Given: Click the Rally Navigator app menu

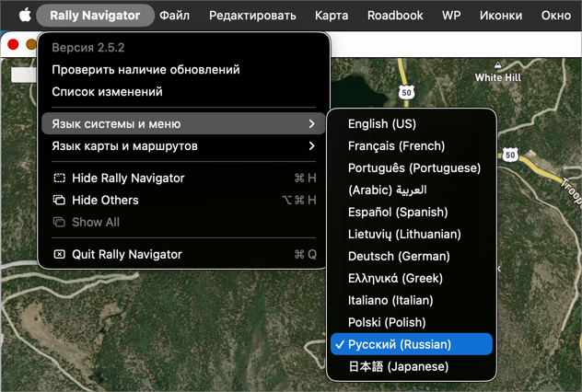Looking at the screenshot, I should [95, 16].
